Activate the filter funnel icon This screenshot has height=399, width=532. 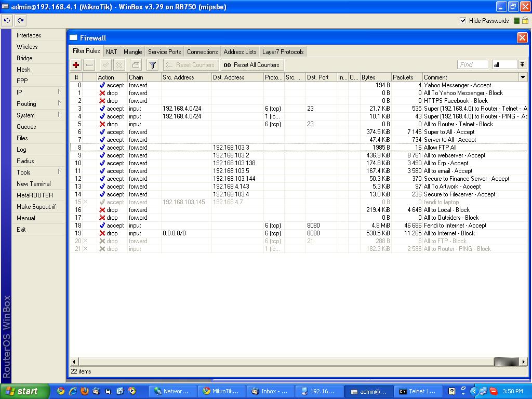[152, 64]
